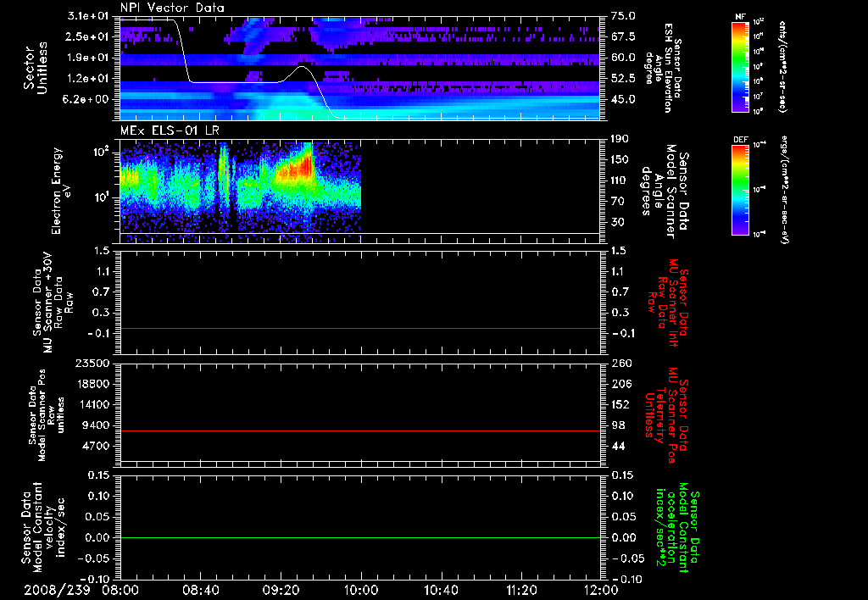Click the 2.5e+01 sector tick value
This screenshot has width=868, height=600.
(88, 36)
